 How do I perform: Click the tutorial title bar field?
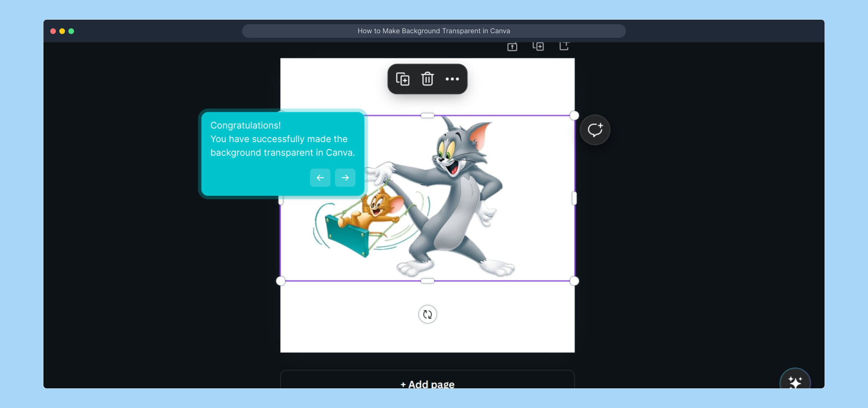click(x=434, y=31)
